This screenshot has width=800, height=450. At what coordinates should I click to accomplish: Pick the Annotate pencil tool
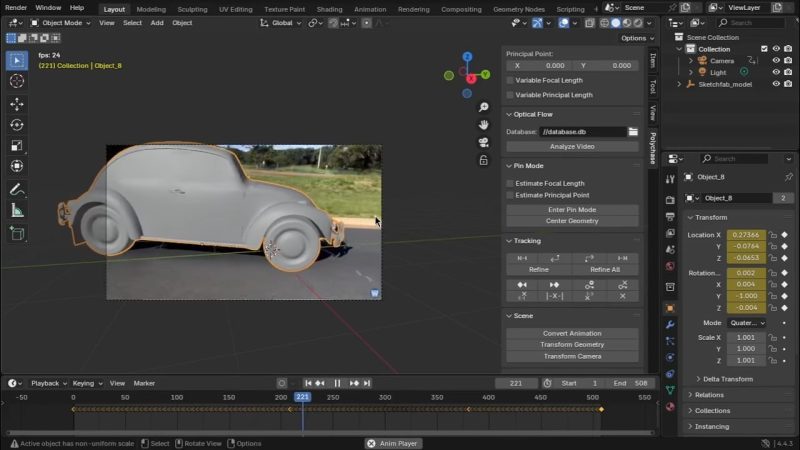[x=17, y=189]
